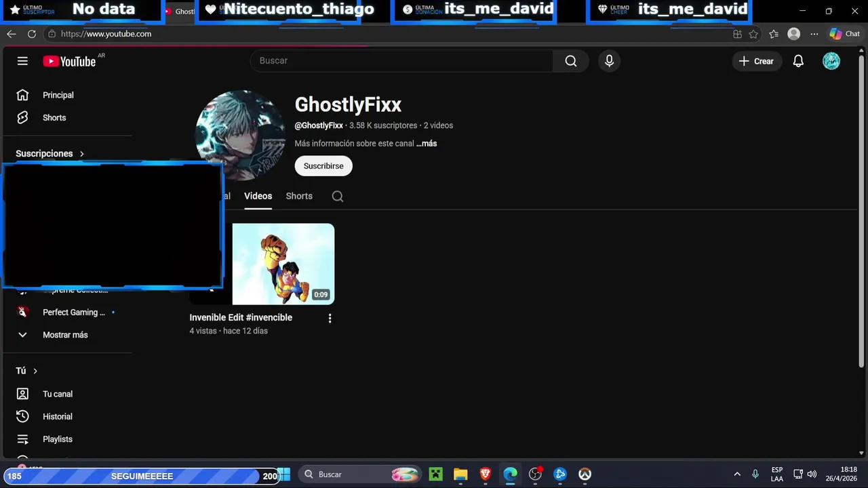
Task: Go back with the browser back arrow
Action: point(12,34)
